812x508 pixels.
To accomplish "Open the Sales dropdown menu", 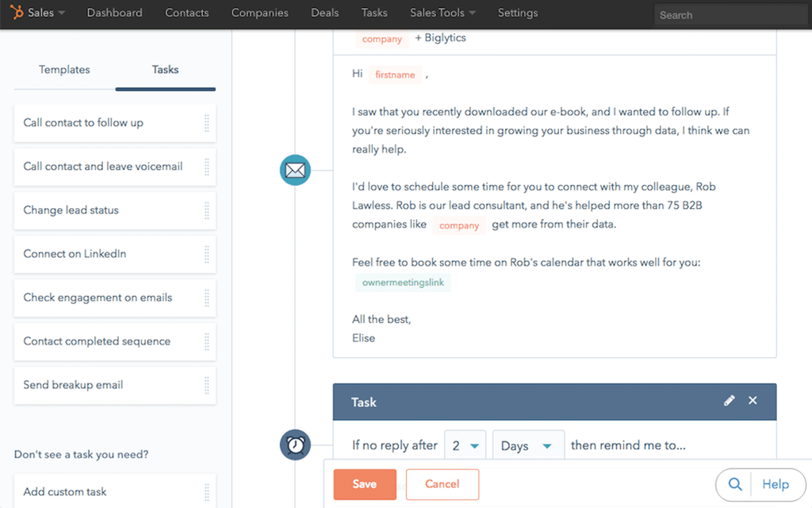I will coord(45,13).
